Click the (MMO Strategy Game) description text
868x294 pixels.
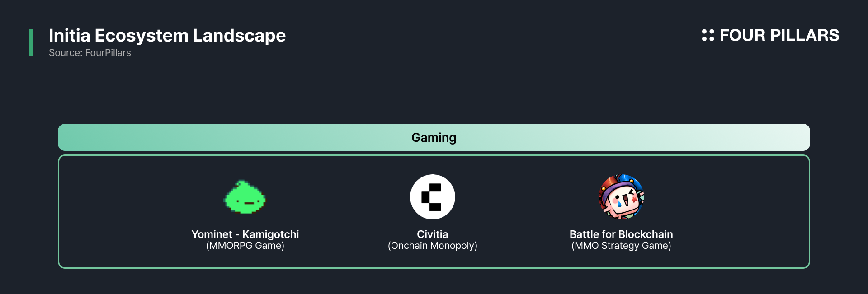click(x=621, y=246)
